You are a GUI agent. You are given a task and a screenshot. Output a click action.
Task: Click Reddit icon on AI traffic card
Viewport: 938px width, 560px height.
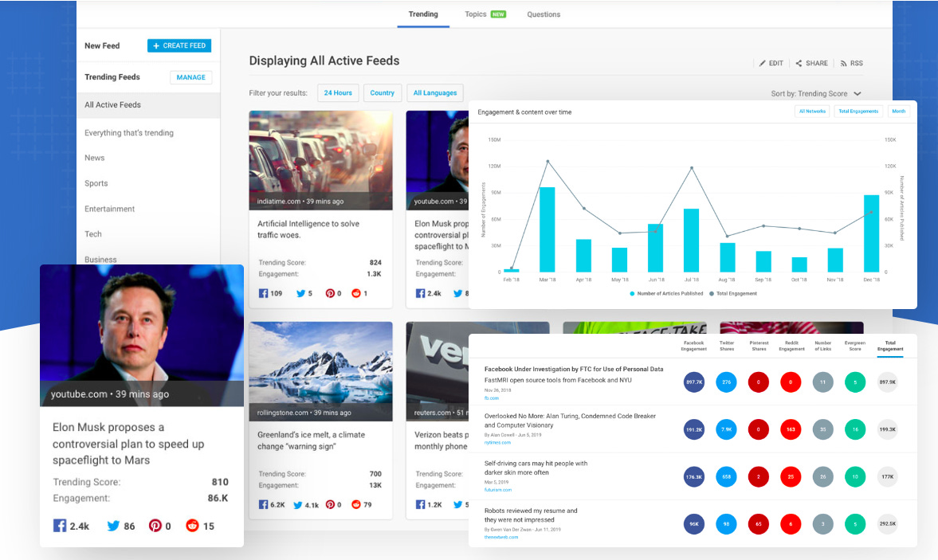coord(356,293)
